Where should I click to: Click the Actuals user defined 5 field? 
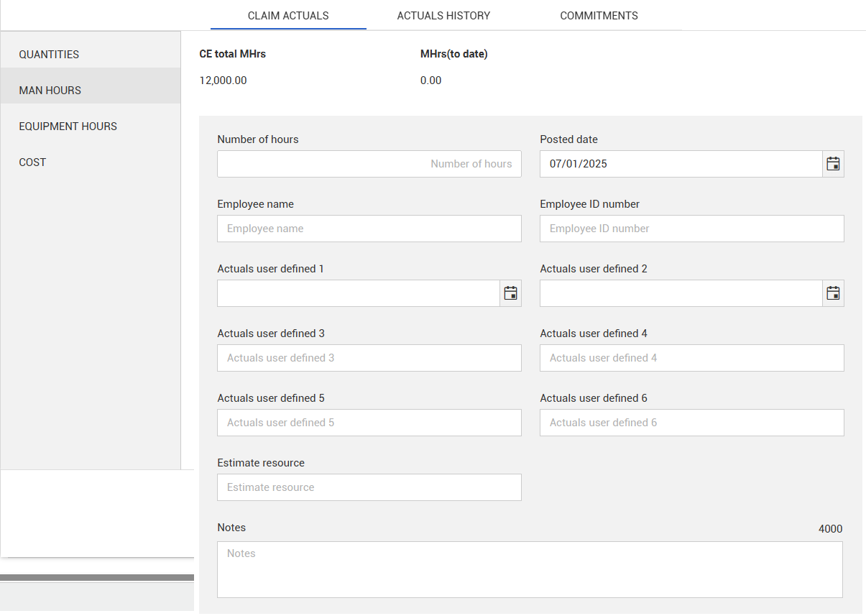[369, 423]
